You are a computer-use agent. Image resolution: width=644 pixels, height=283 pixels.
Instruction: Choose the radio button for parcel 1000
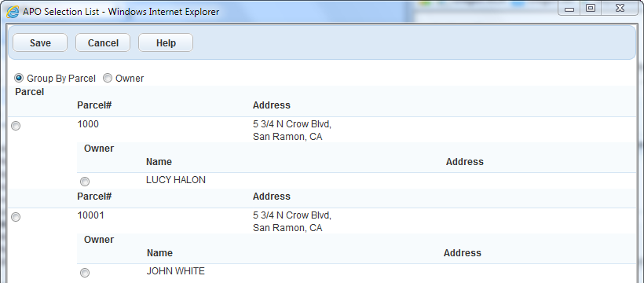[x=16, y=126]
